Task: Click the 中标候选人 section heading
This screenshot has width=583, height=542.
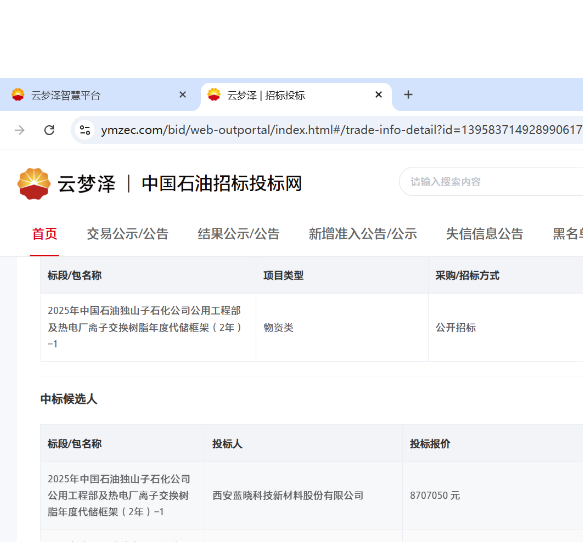Action: [69, 399]
